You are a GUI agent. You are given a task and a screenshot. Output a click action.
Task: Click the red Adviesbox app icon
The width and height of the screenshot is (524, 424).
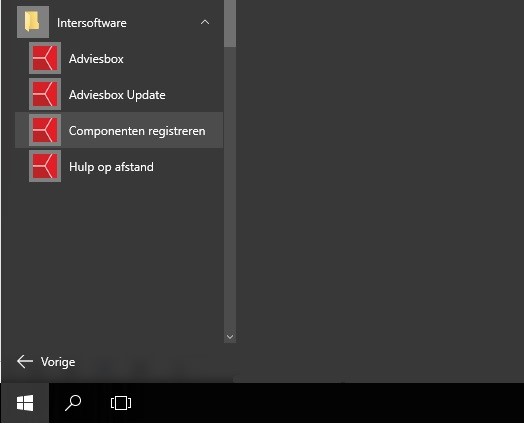(x=45, y=58)
